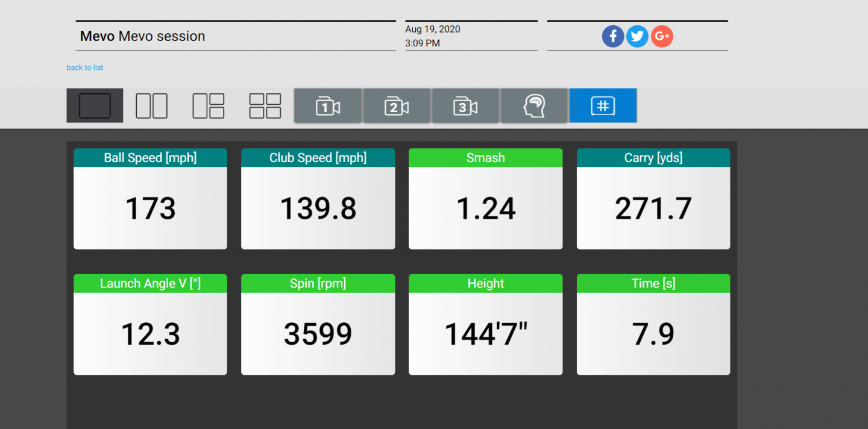Select three-pane layout icon

pos(209,105)
